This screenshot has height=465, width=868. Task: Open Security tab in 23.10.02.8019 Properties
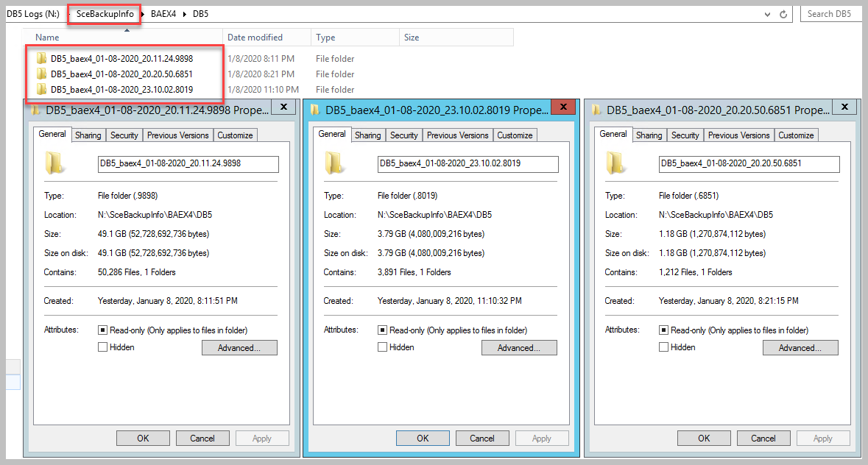pyautogui.click(x=403, y=135)
